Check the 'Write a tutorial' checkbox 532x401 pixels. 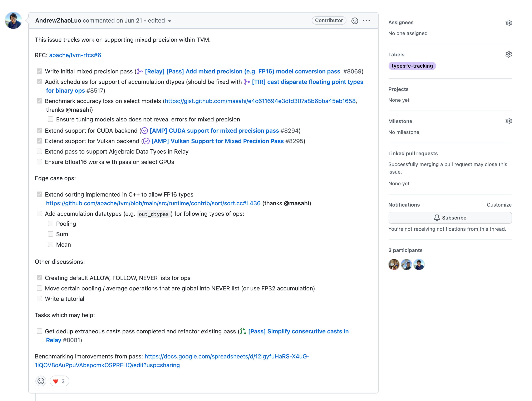pyautogui.click(x=39, y=299)
